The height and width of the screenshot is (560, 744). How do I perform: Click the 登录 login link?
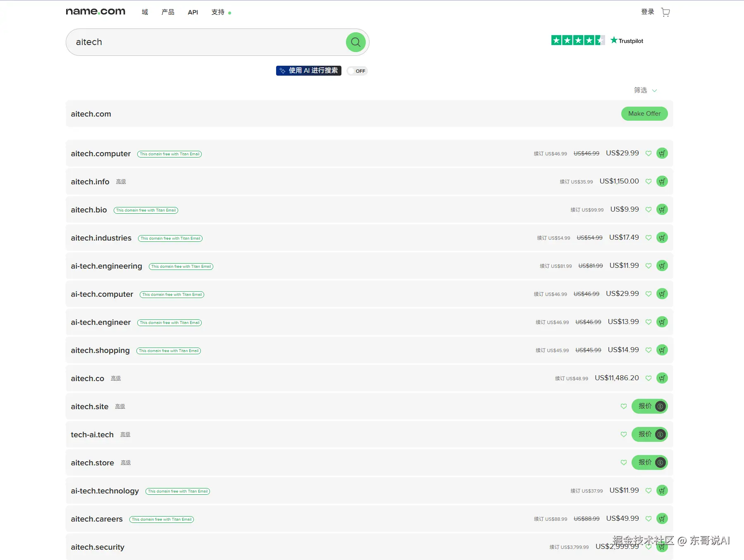tap(647, 12)
